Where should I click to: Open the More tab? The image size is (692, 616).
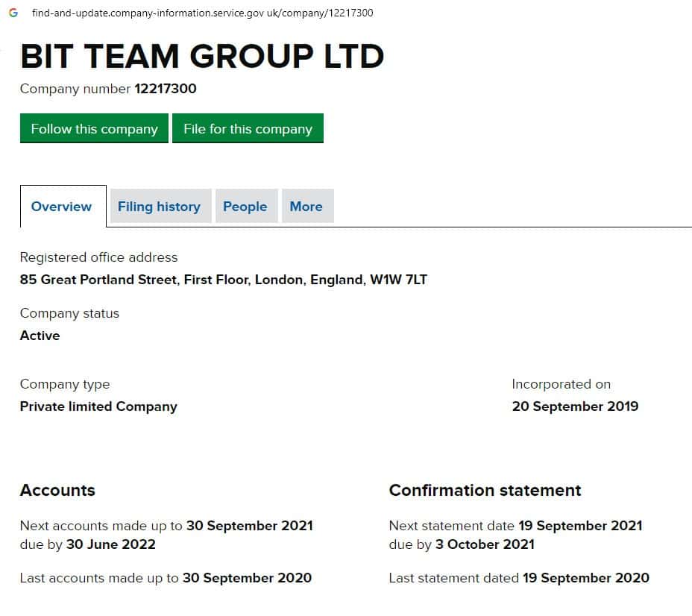tap(306, 207)
